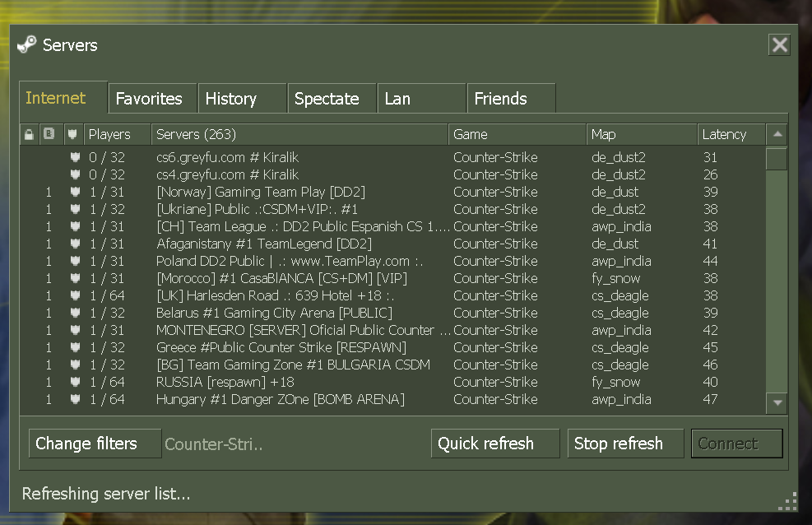Screen dimensions: 812x525
Task: Click the Change filters button
Action: point(95,444)
